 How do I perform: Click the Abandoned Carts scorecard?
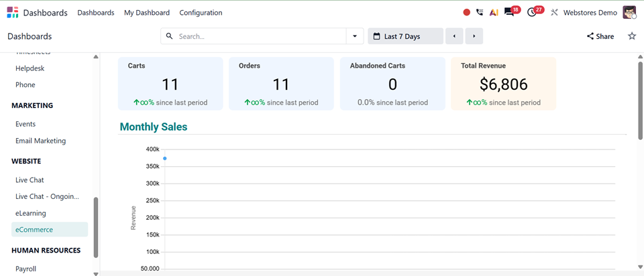[x=392, y=84]
